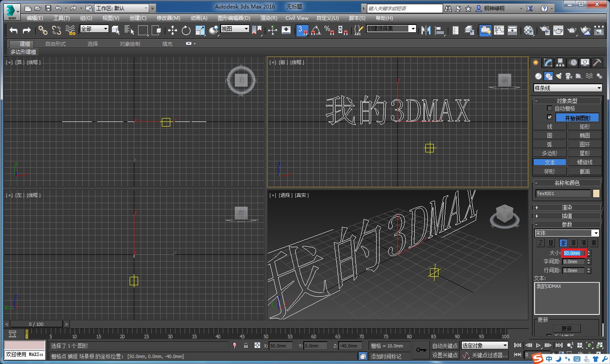Open the Utilities panel hammer icon
This screenshot has height=364, width=610.
click(x=597, y=63)
